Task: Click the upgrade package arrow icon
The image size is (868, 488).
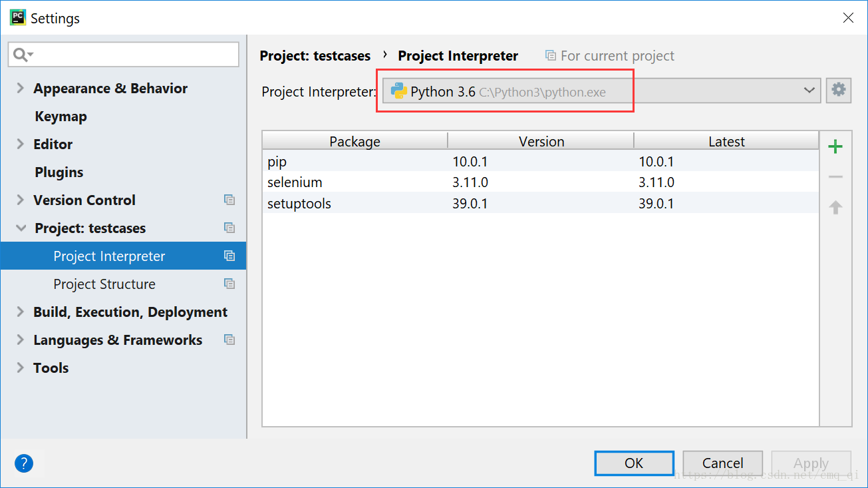Action: 835,208
